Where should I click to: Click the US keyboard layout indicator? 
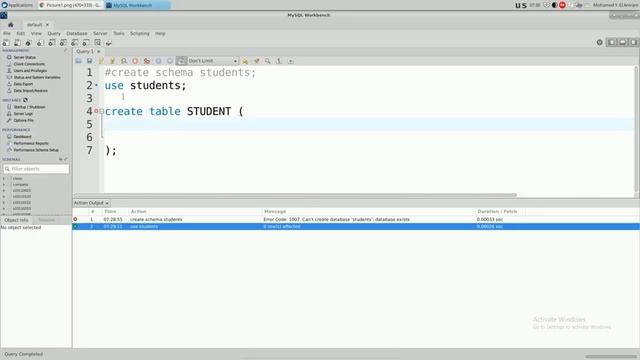click(x=521, y=5)
